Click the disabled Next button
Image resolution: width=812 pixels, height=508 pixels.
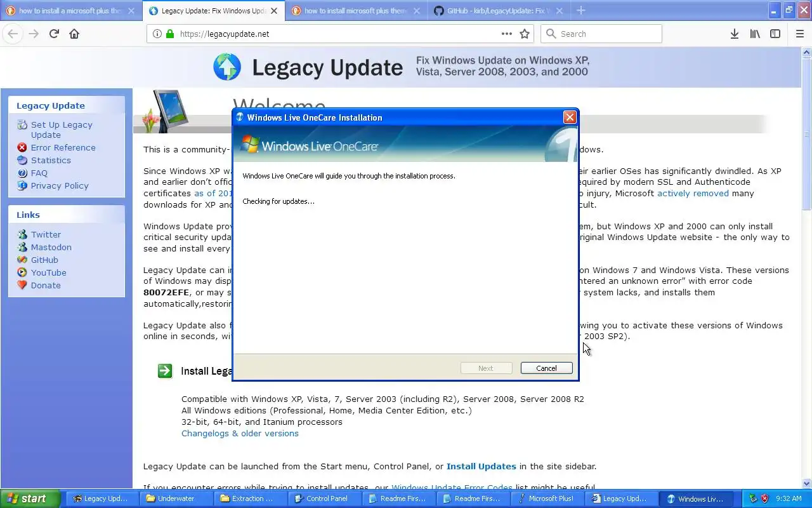pyautogui.click(x=486, y=368)
